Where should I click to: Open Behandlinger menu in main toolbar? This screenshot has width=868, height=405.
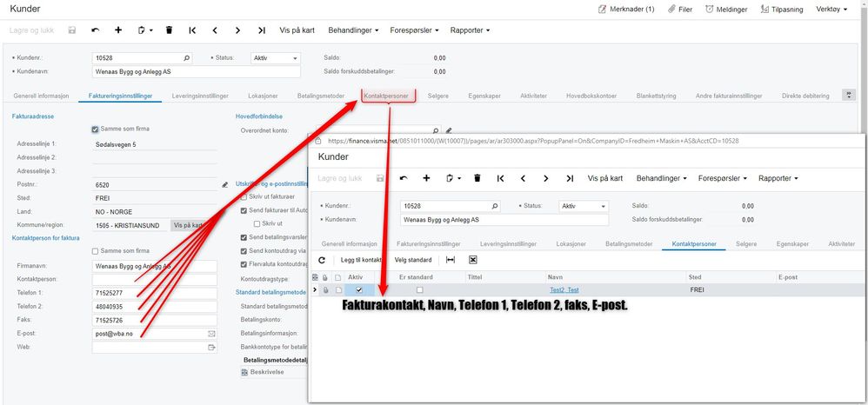coord(353,30)
